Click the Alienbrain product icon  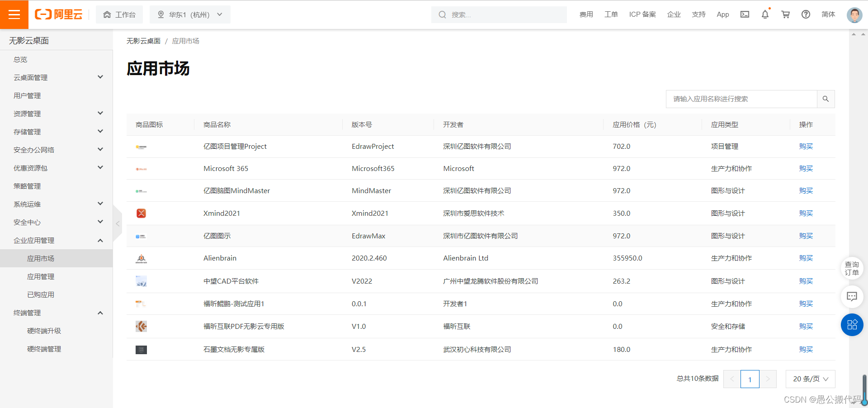(141, 258)
